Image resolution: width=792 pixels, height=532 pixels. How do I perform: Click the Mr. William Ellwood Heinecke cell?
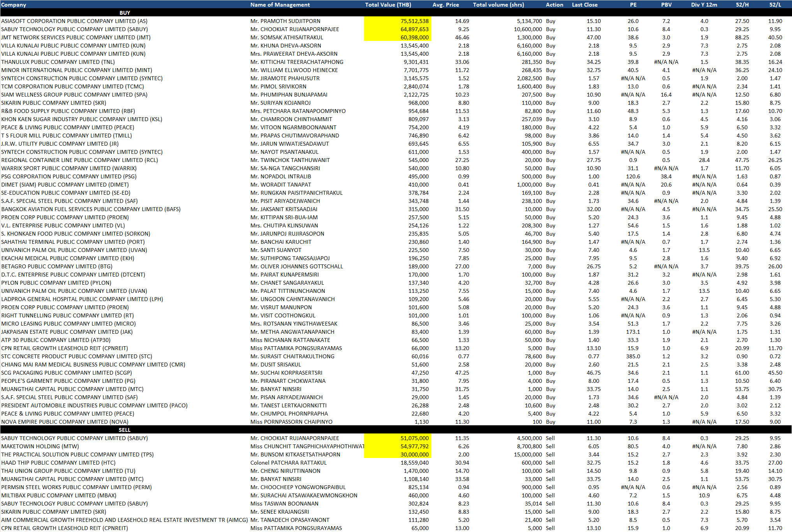(x=294, y=70)
